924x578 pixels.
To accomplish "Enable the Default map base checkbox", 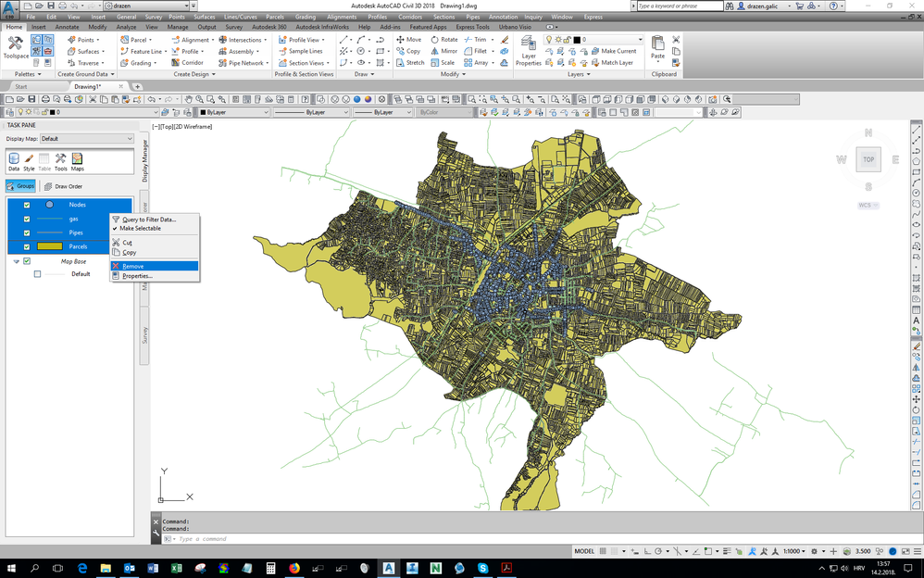I will coord(37,274).
